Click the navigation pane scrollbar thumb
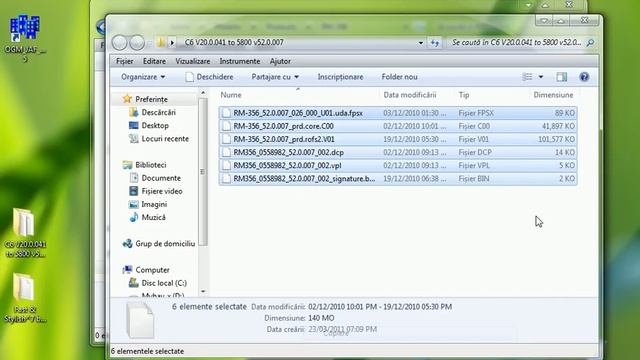Viewport: 640px width, 360px height. 203,172
